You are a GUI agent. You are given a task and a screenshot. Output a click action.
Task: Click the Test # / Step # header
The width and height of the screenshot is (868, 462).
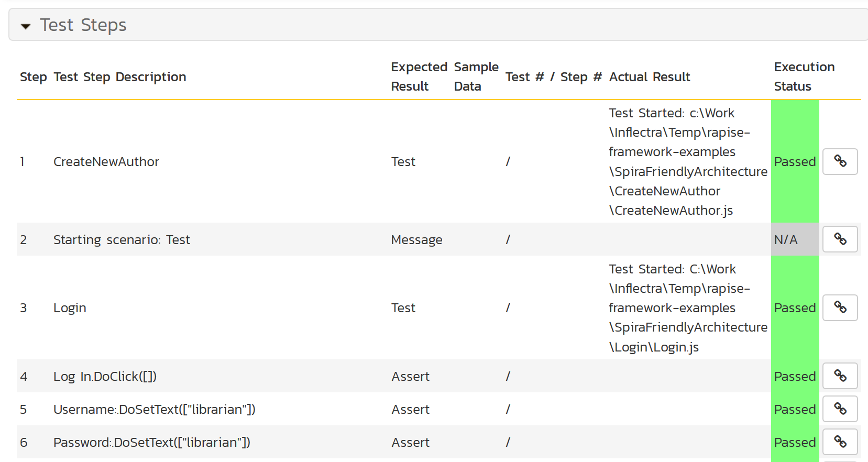tap(553, 77)
